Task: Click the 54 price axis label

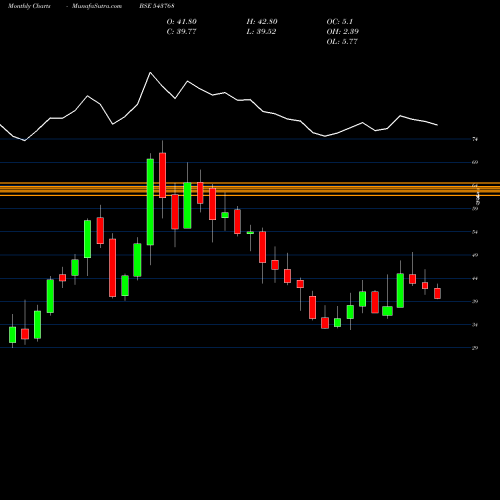Action: [475, 232]
